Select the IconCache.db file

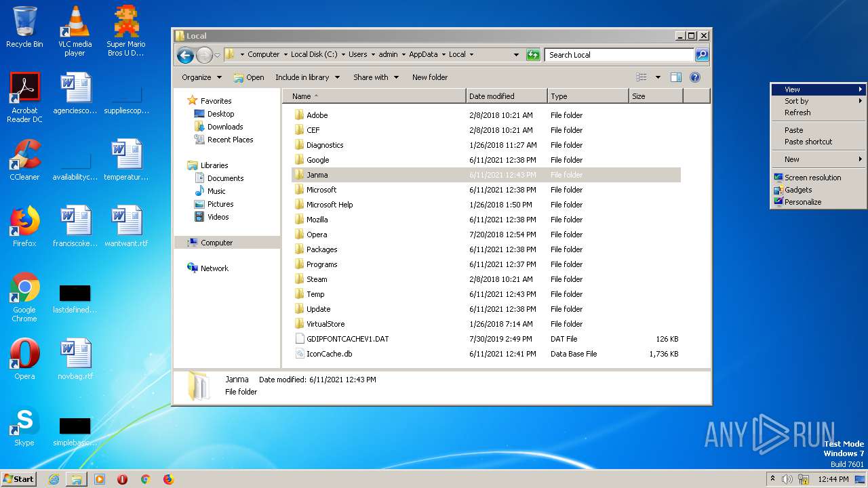(486, 354)
